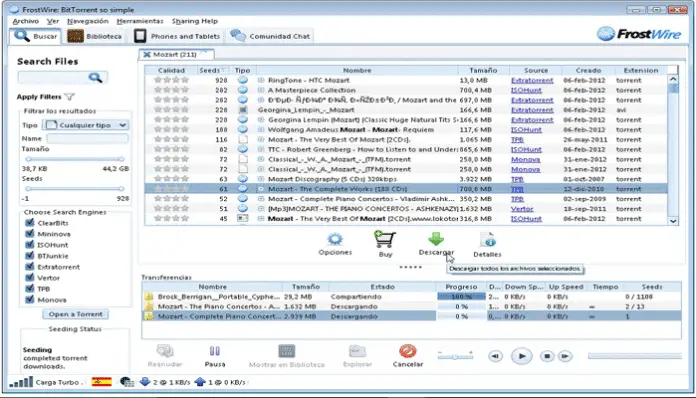Click the Apply Filters funnel icon
The height and width of the screenshot is (398, 696).
pyautogui.click(x=69, y=96)
